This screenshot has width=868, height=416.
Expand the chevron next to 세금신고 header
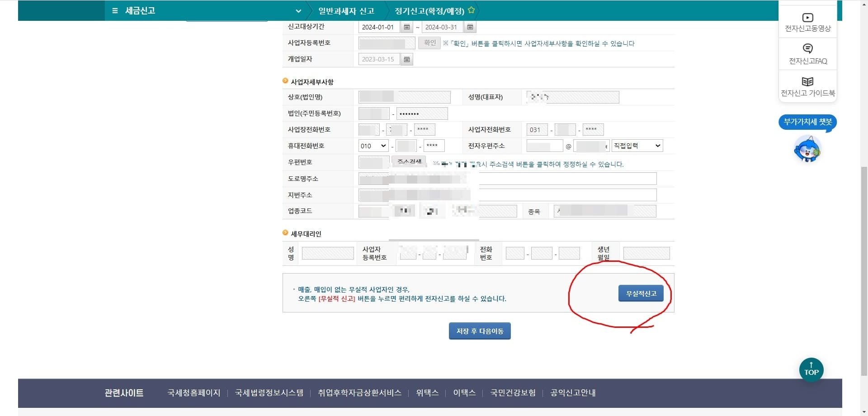[x=297, y=10]
